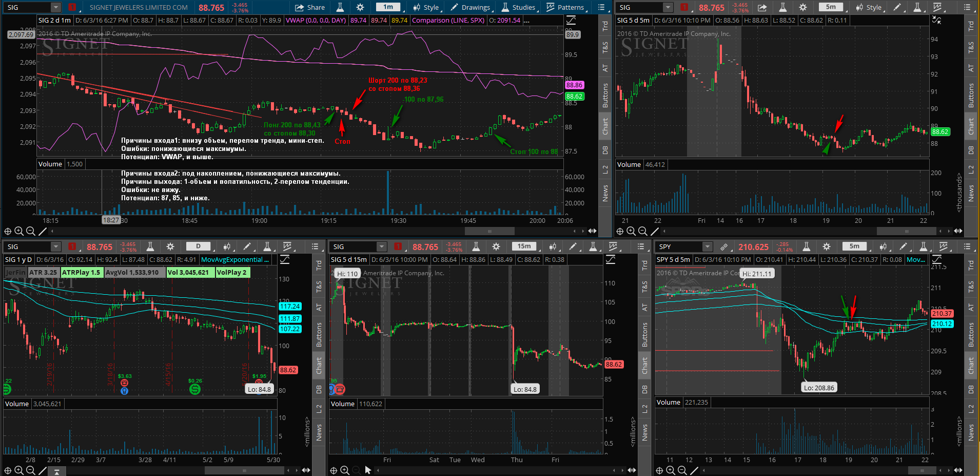Click chart mode icon right of 1m chart status line
Screen dimensions: 980x476
point(571,20)
